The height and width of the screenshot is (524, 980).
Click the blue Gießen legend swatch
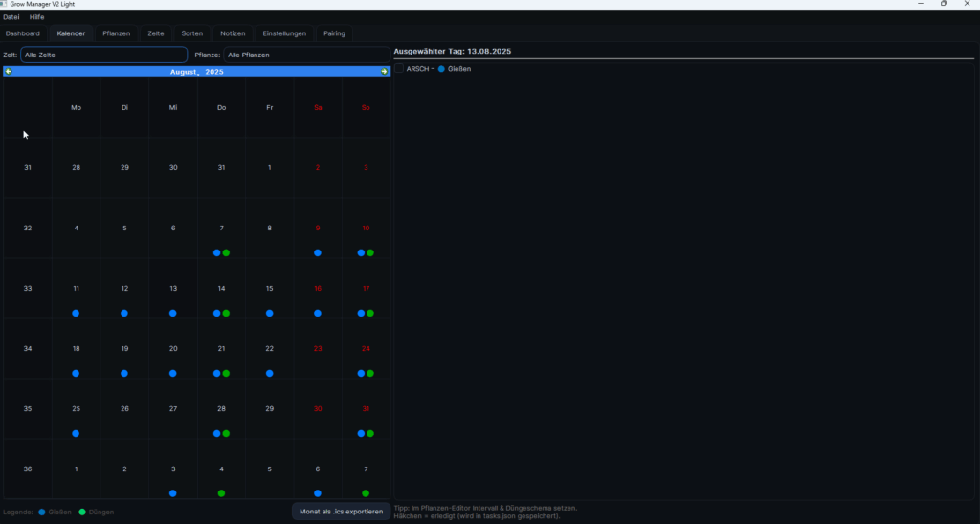coord(42,513)
